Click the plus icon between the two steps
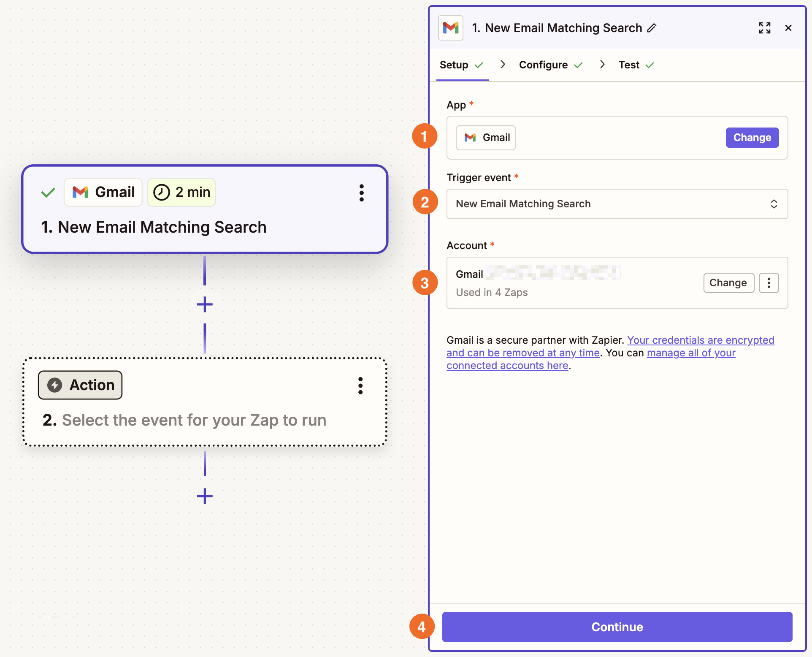This screenshot has width=812, height=657. [205, 304]
